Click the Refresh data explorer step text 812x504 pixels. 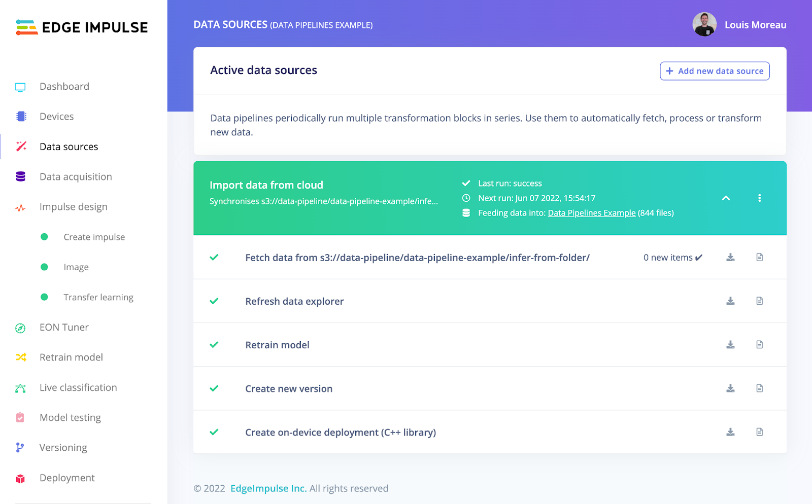click(294, 301)
